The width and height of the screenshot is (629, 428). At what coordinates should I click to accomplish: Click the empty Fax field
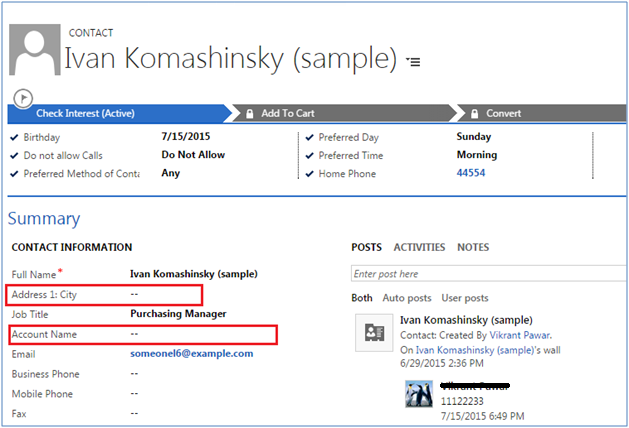pyautogui.click(x=134, y=413)
